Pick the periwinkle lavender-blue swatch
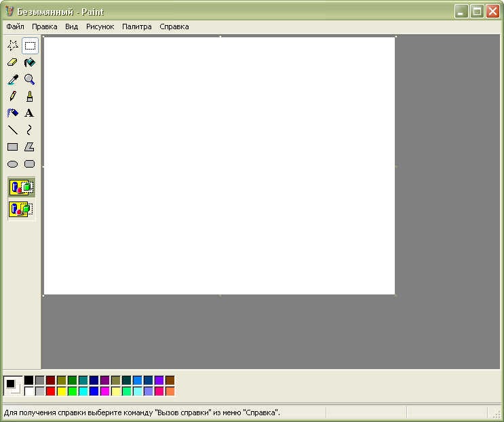This screenshot has height=422, width=504. 148,391
